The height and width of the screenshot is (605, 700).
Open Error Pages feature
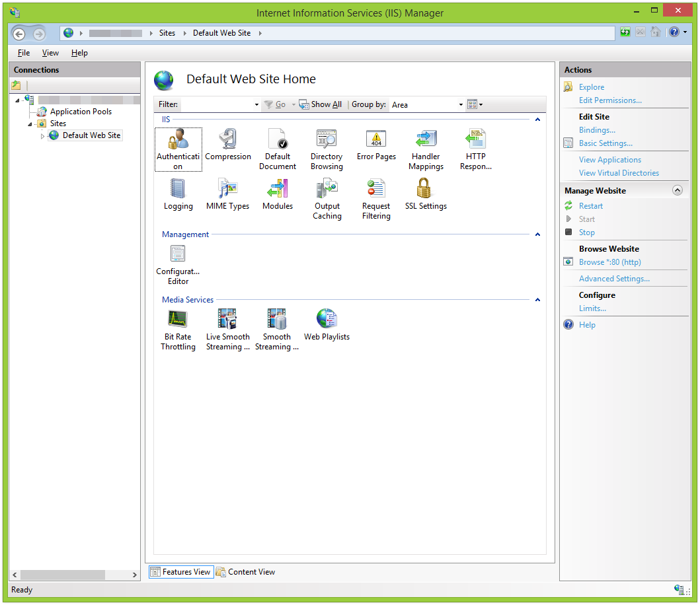click(x=376, y=145)
